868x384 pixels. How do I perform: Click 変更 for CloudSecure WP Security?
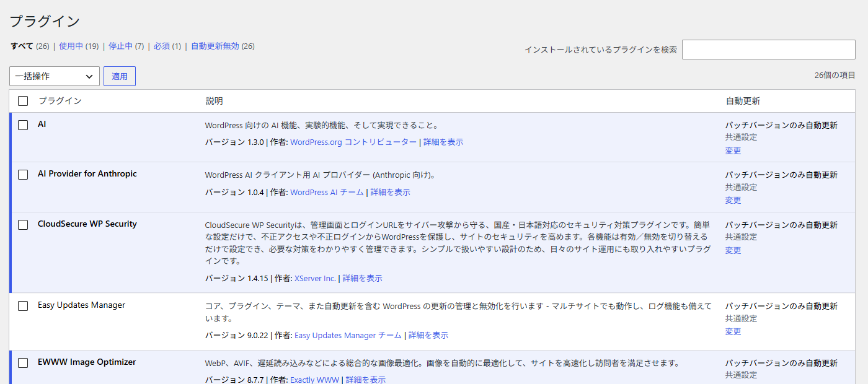(733, 250)
